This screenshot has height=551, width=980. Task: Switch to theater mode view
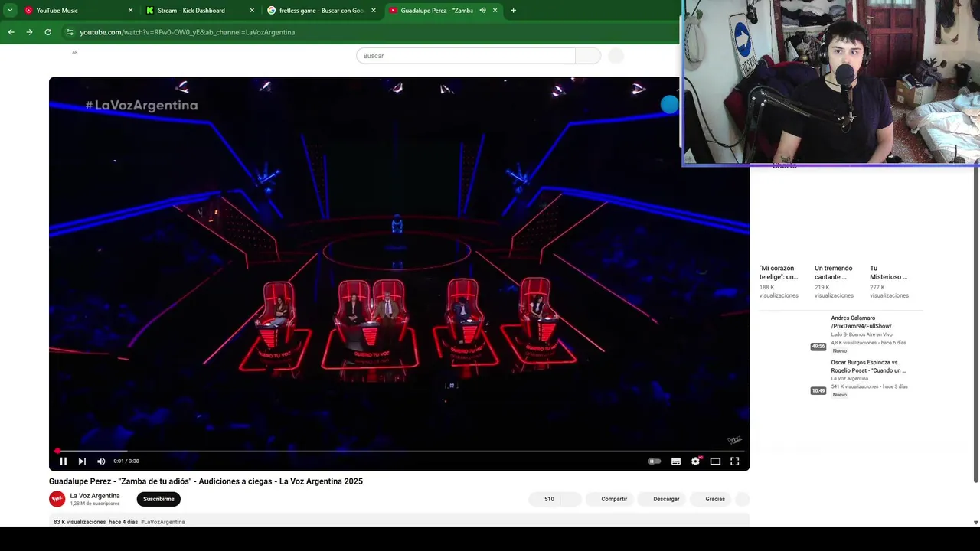click(715, 461)
